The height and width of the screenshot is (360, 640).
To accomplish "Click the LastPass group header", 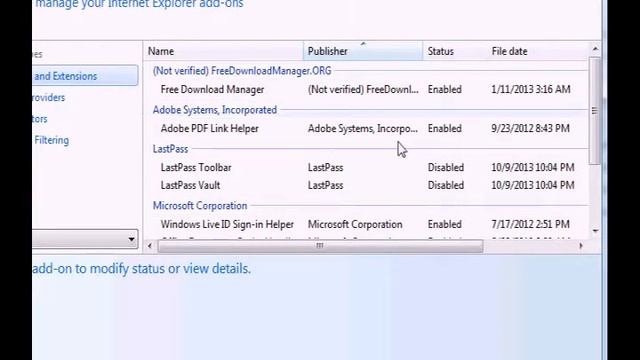I will point(170,149).
